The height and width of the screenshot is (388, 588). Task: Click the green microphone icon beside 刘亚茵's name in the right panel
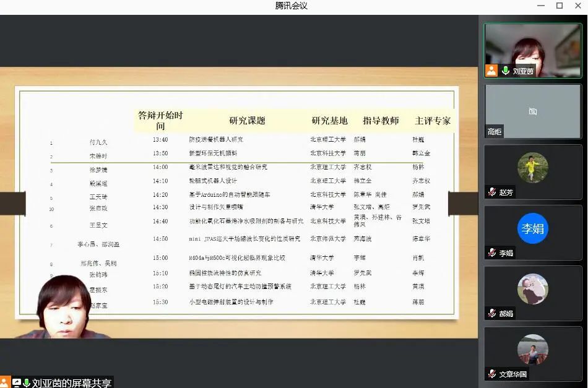point(506,71)
